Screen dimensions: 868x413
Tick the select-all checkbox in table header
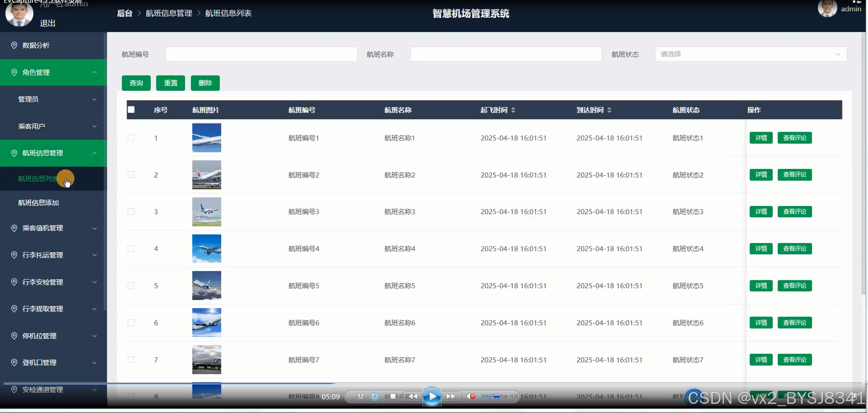[x=131, y=109]
